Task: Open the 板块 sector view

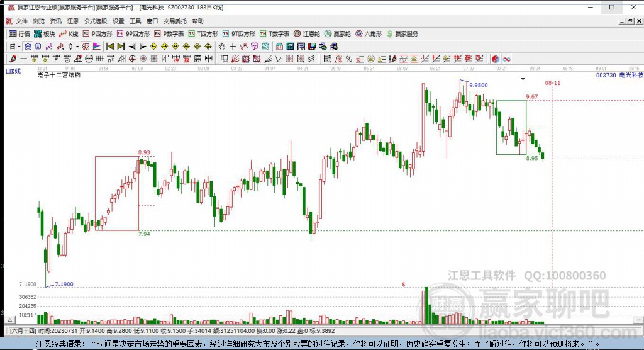Action: click(45, 34)
